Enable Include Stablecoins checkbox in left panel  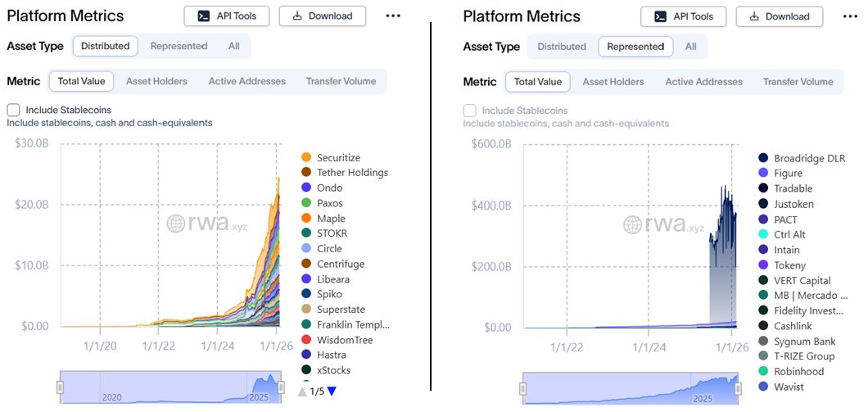tap(14, 110)
